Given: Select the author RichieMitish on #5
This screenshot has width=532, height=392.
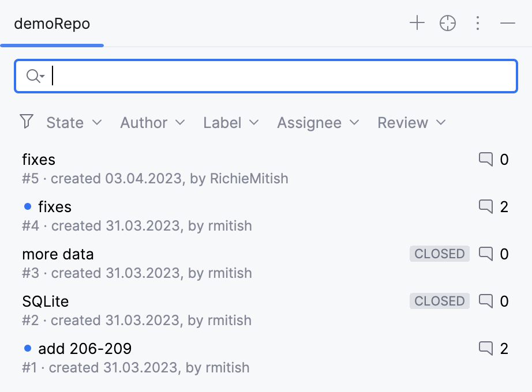Looking at the screenshot, I should click(248, 179).
